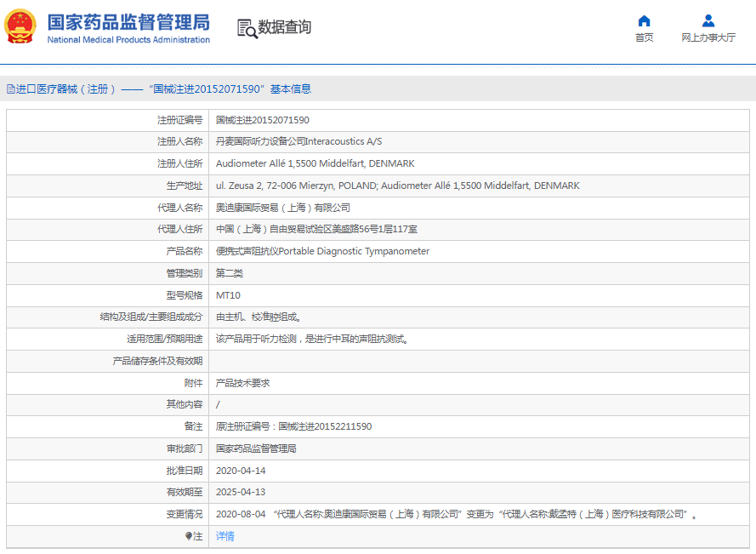Click the 数据查询 heading text
This screenshot has width=756, height=554.
285,27
